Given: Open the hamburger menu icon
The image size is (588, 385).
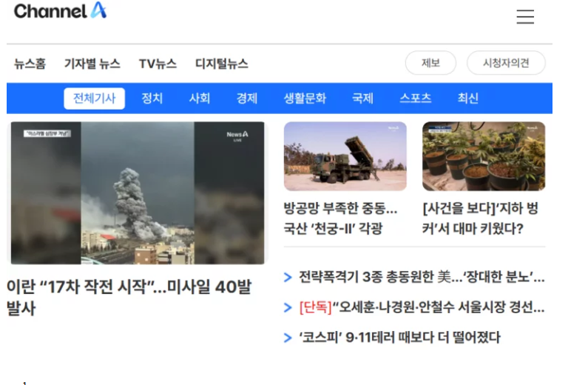Looking at the screenshot, I should pyautogui.click(x=525, y=16).
